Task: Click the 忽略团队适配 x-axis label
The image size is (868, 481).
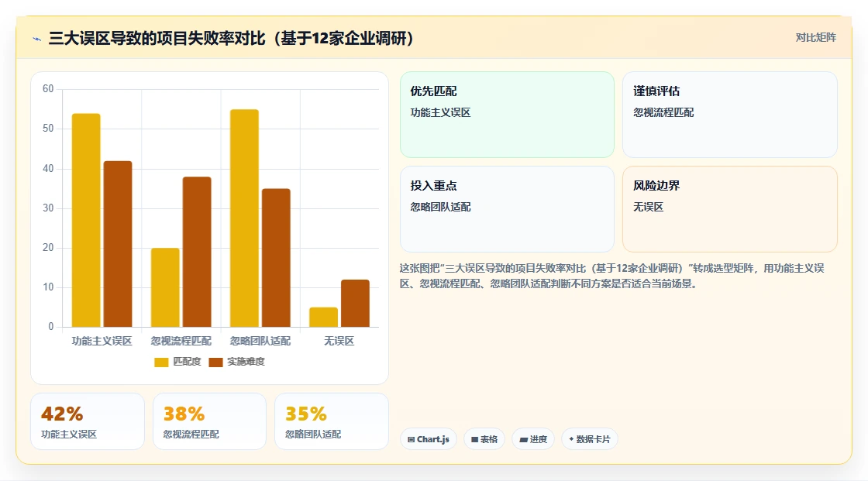Action: click(260, 341)
